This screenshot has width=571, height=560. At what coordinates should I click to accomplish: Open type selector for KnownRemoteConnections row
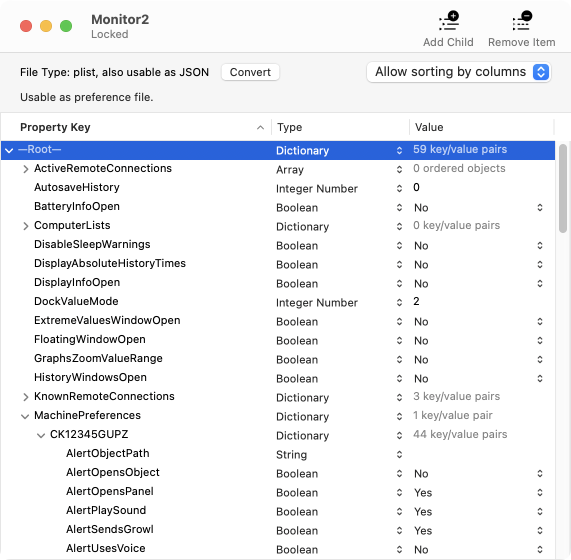399,397
